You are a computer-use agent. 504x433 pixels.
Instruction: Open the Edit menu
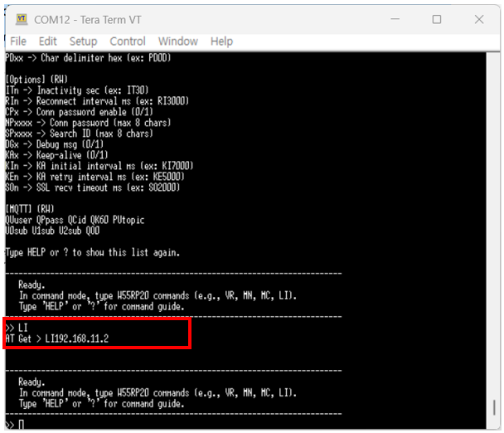(x=48, y=41)
